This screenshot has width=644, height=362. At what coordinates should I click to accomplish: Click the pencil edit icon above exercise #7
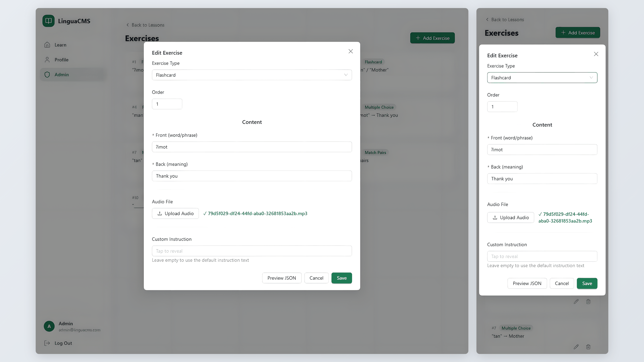tap(576, 302)
